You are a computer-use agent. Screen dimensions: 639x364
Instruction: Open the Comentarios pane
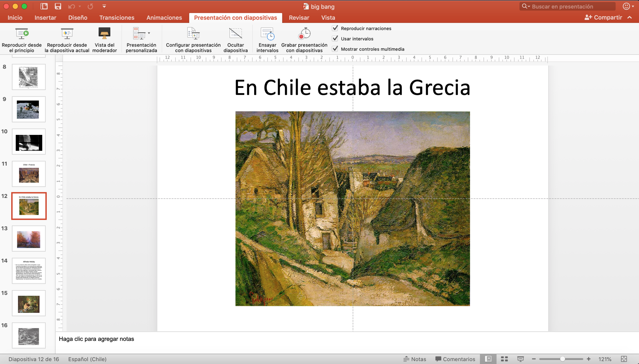(x=455, y=359)
